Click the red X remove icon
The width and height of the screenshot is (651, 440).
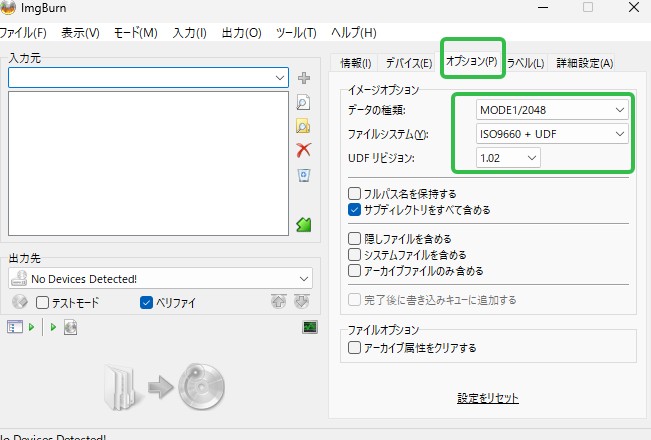(304, 150)
